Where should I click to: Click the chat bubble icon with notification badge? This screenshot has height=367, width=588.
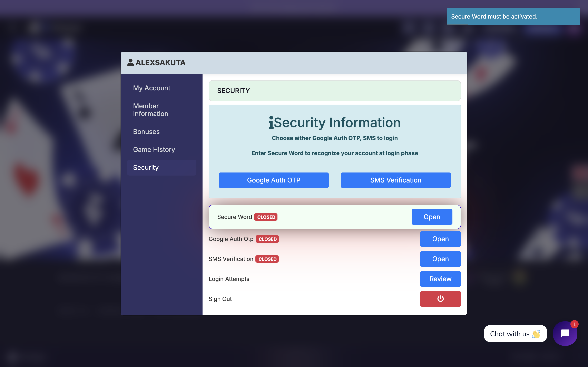point(565,334)
